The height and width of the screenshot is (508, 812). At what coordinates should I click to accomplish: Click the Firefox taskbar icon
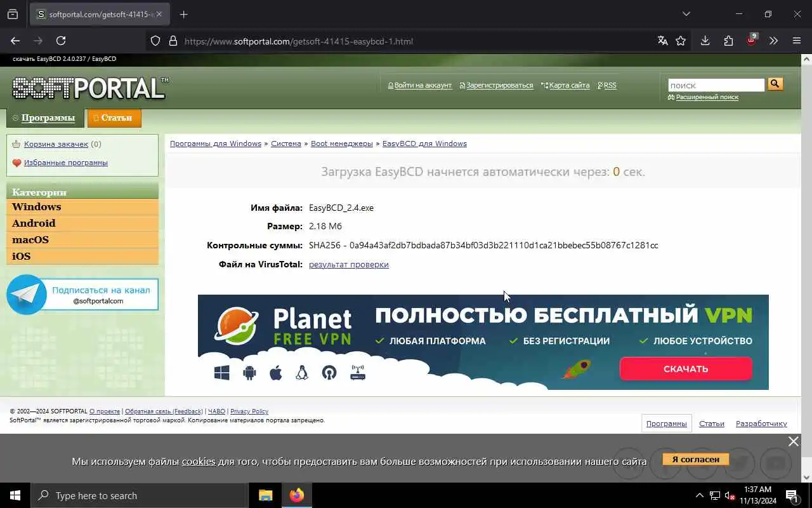296,495
